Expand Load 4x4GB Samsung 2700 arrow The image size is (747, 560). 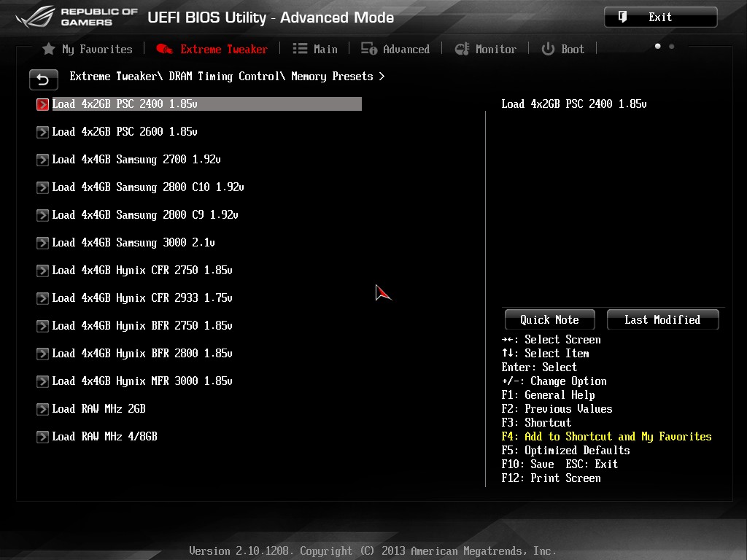tap(42, 160)
